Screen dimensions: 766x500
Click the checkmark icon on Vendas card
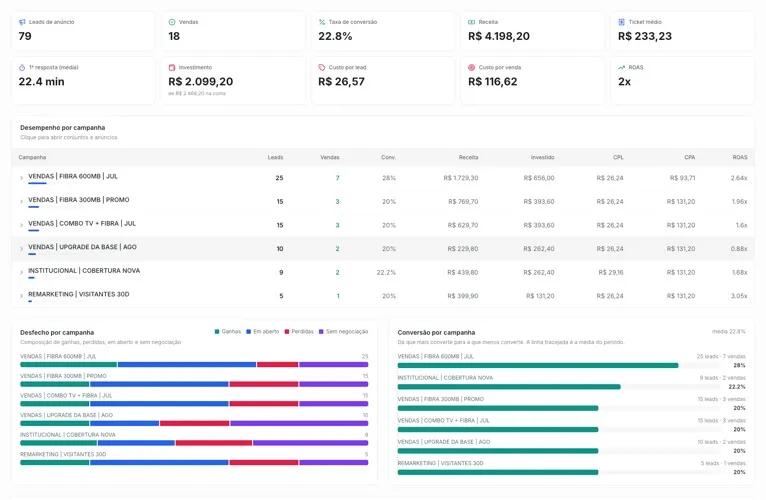(172, 22)
